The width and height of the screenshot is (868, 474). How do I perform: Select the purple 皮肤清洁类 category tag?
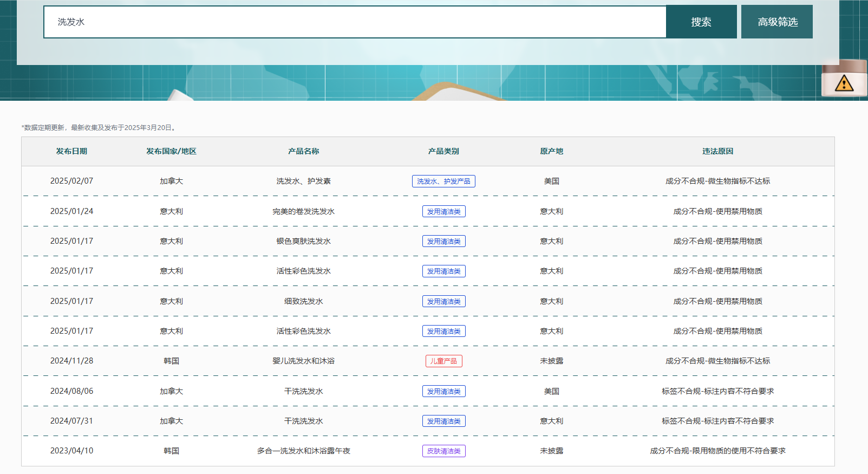[443, 451]
